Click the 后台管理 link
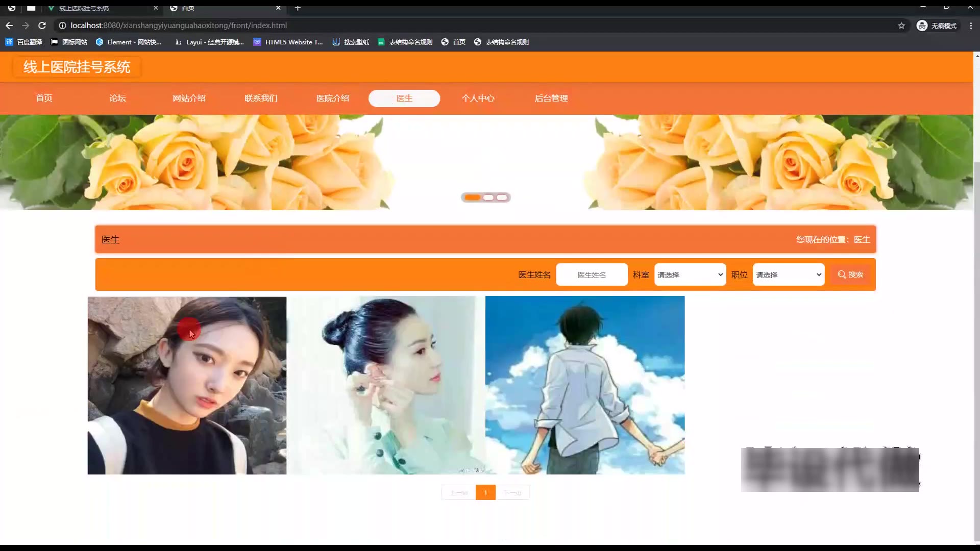Screen dimensions: 980x551 point(551,98)
